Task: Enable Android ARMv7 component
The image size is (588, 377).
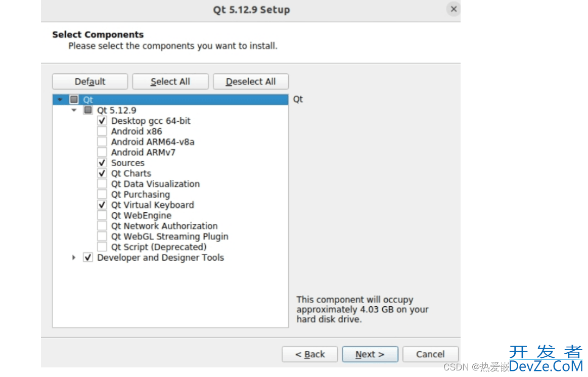Action: pos(102,152)
